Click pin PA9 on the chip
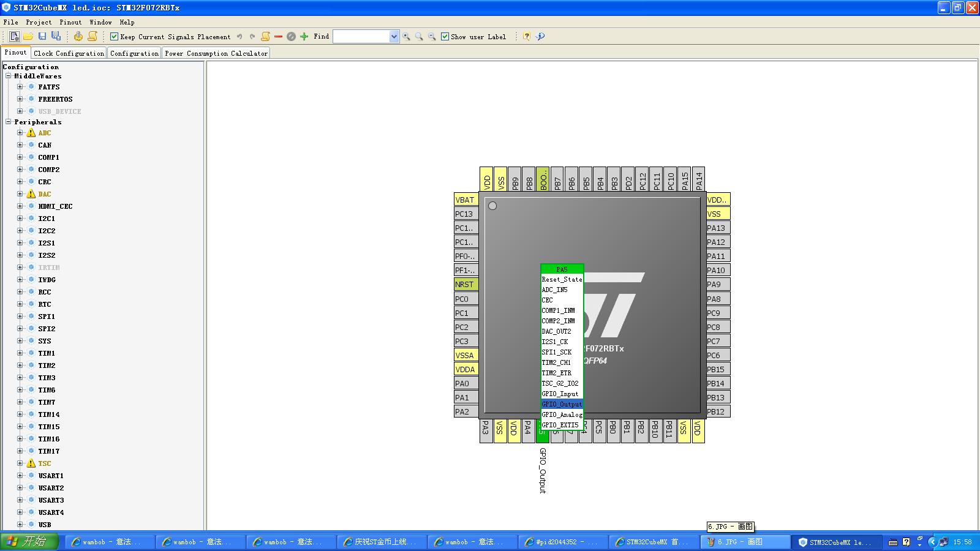 [718, 284]
